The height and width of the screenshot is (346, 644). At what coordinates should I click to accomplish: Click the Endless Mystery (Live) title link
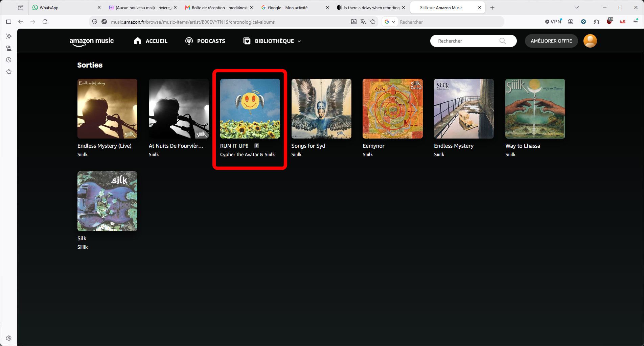(x=105, y=146)
